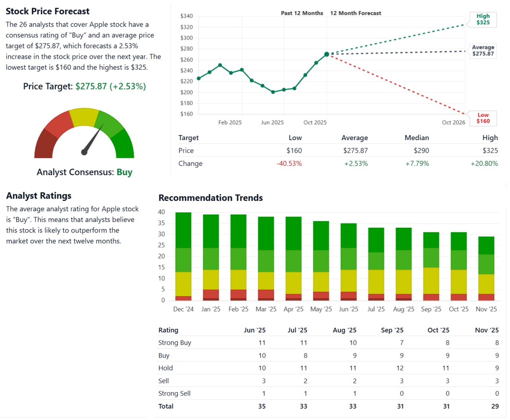Select the "Past 12 Months" chart label
Viewport: 510px width, 420px height.
coord(302,13)
